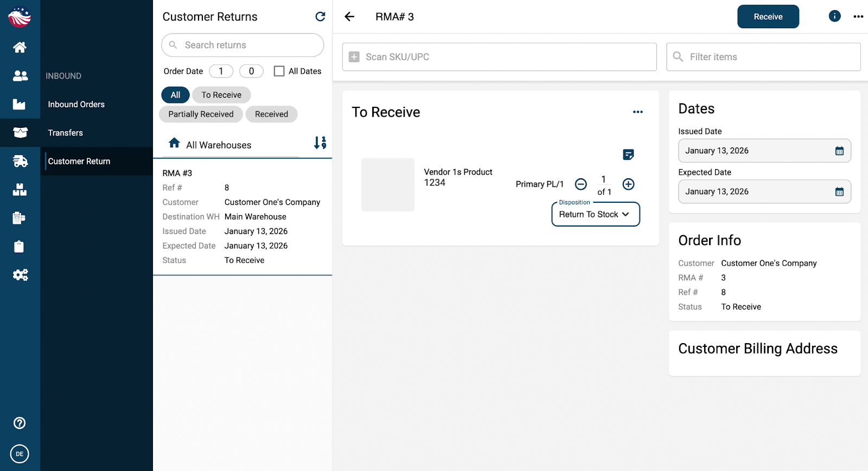The image size is (868, 471).
Task: Open the To Receive section options menu
Action: coord(638,112)
